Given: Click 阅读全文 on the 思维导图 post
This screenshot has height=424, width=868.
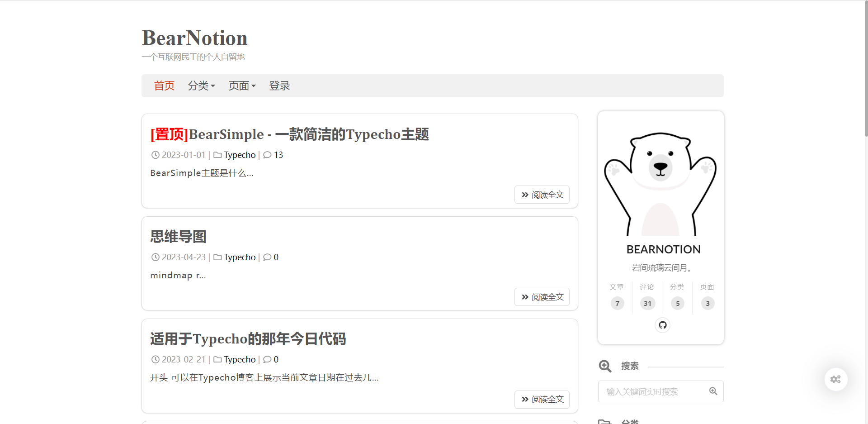Looking at the screenshot, I should (542, 297).
